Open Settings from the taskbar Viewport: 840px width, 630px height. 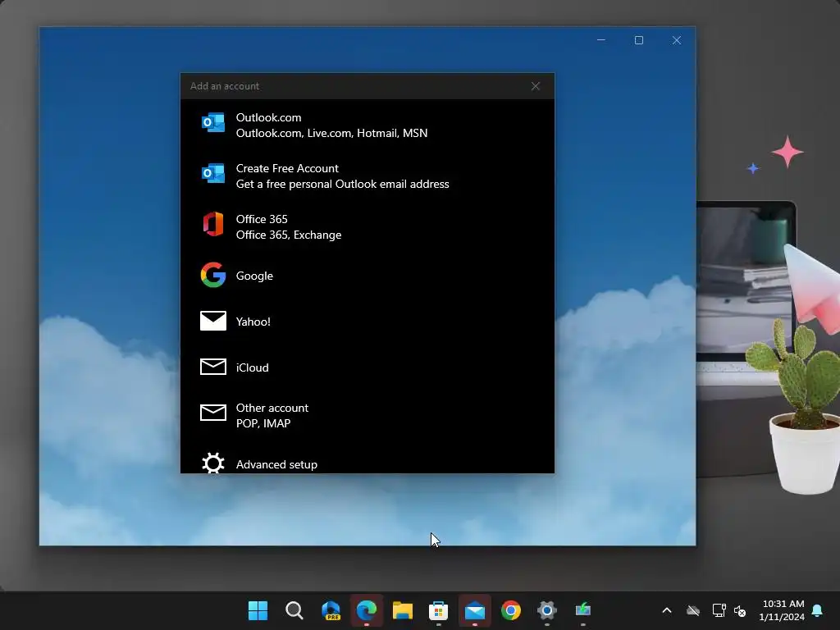point(547,610)
